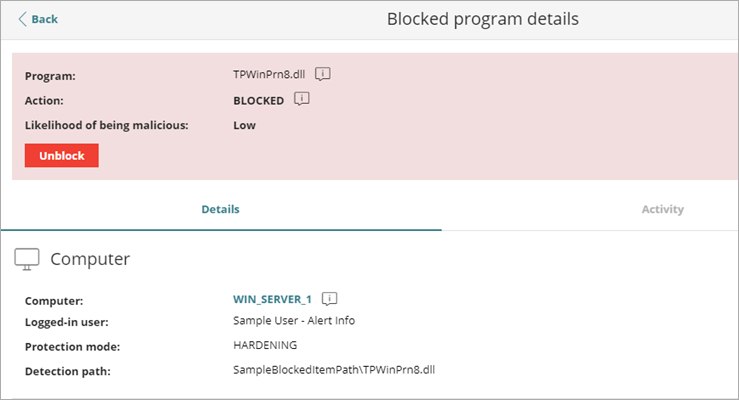Click the HARDENING protection mode value
739x400 pixels.
click(265, 345)
